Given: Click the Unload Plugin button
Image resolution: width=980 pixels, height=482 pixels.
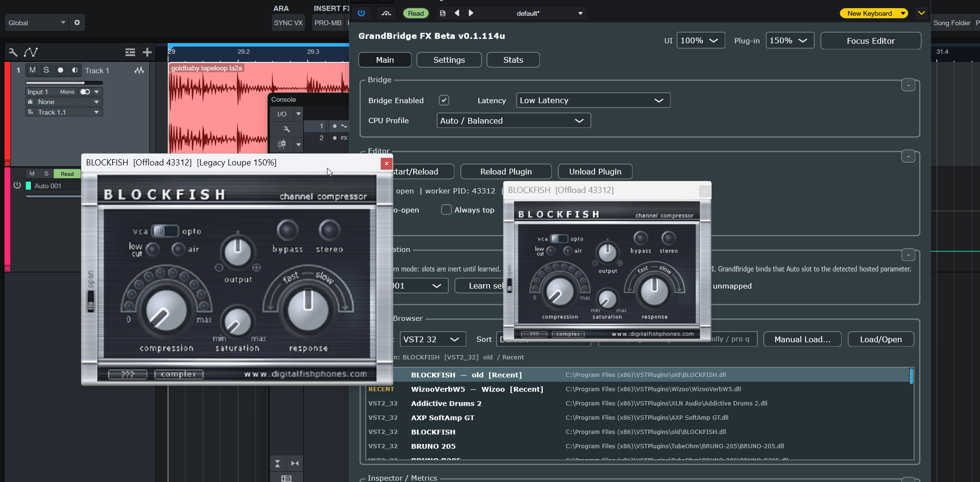Looking at the screenshot, I should (595, 172).
